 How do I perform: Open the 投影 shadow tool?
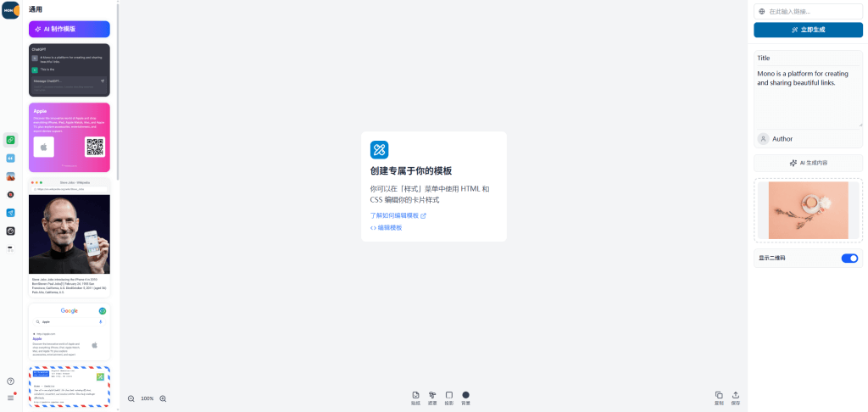(x=449, y=398)
